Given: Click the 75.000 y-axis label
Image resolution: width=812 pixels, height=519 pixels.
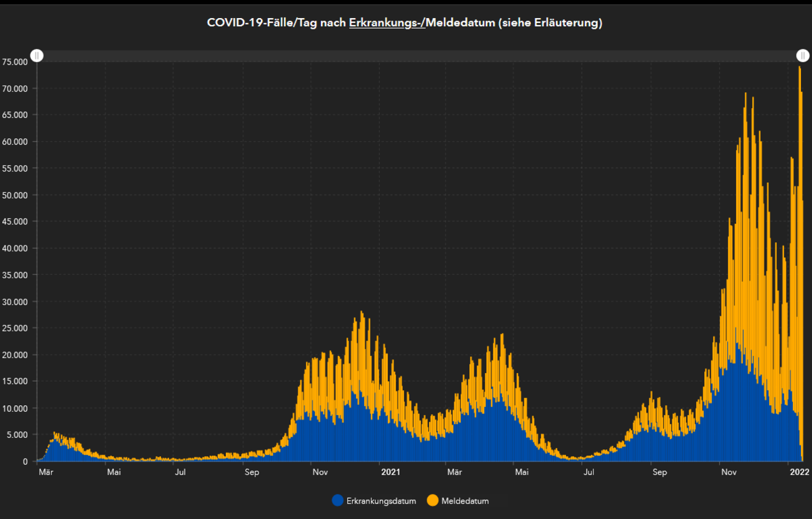Looking at the screenshot, I should pyautogui.click(x=15, y=62).
